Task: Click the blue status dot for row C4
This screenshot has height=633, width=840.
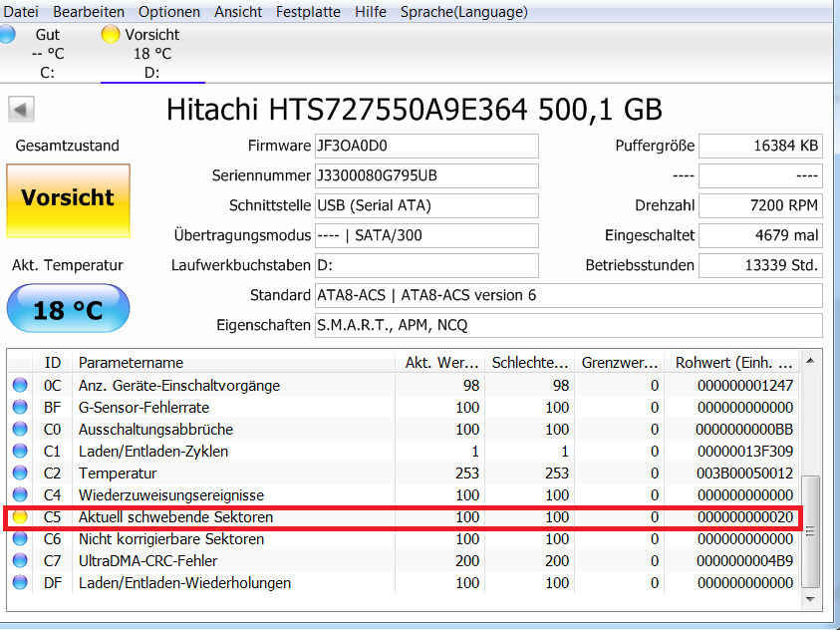Action: point(20,494)
